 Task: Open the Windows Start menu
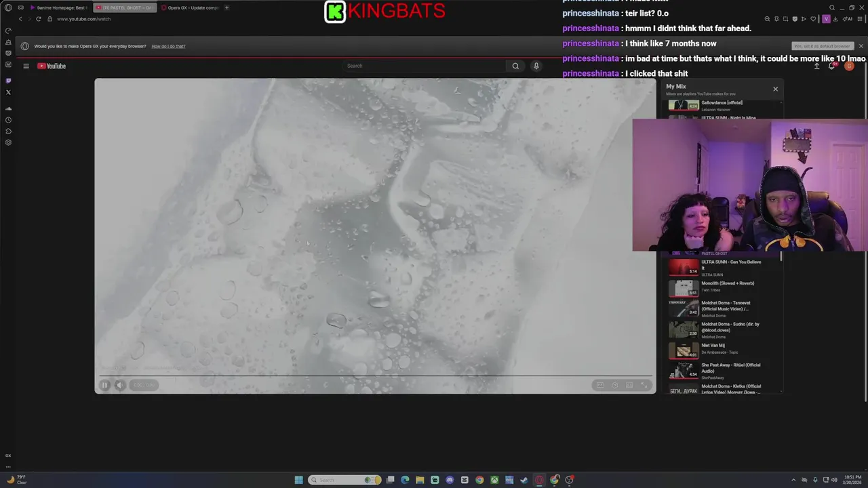point(298,480)
